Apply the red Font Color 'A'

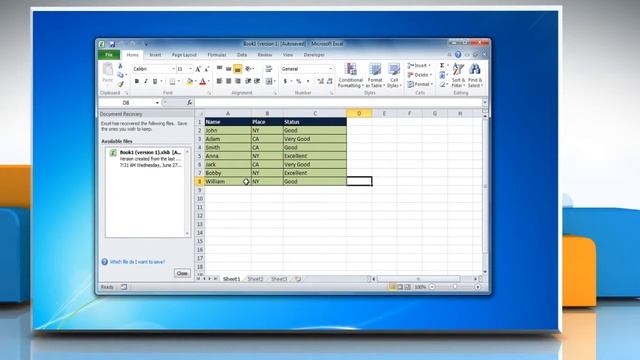(202, 82)
